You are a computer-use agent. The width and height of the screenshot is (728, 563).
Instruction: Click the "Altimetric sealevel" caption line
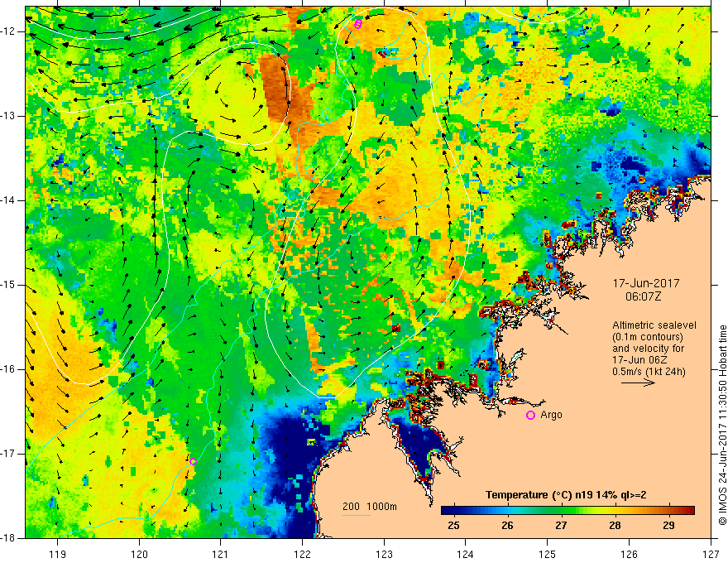click(x=654, y=325)
